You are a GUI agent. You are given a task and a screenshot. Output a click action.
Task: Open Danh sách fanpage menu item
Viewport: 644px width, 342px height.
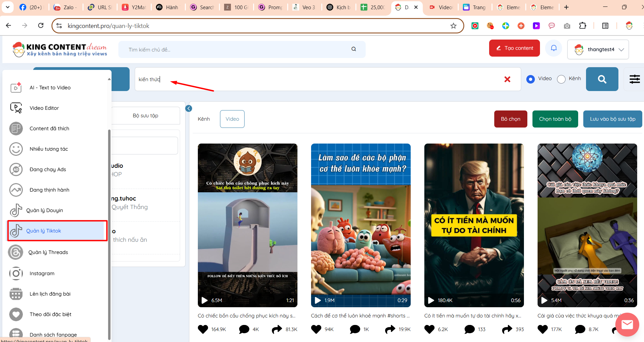tap(53, 335)
